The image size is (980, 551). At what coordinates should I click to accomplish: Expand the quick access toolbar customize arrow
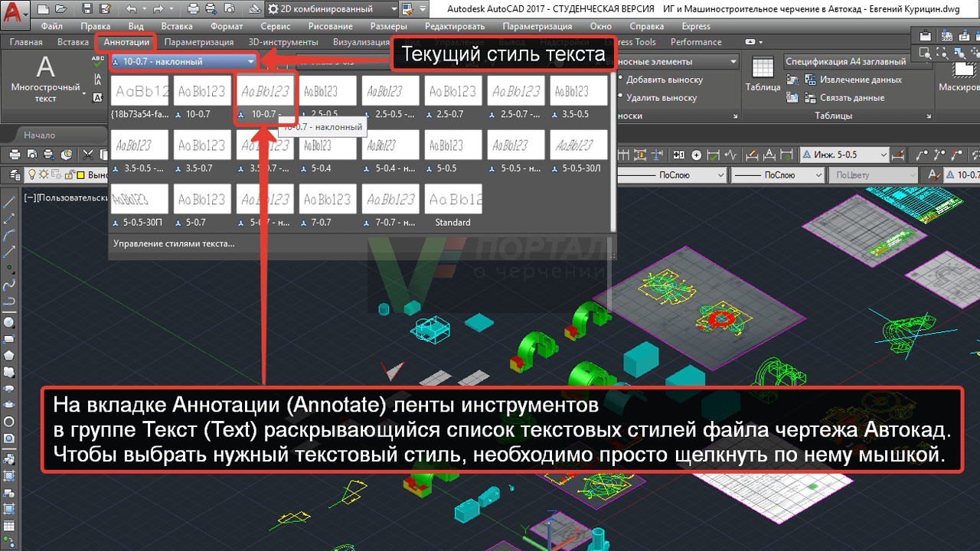[x=423, y=9]
